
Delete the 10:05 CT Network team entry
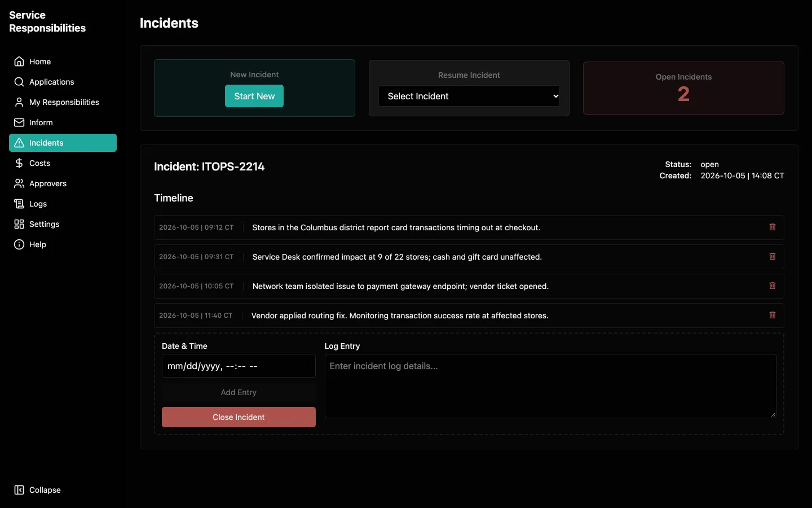(x=773, y=286)
